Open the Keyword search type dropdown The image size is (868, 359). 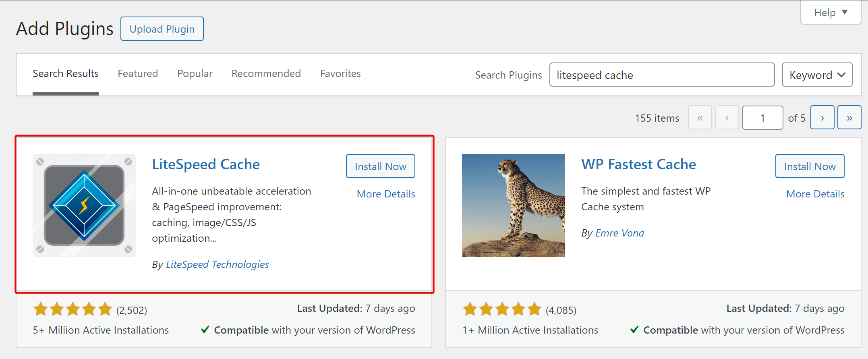817,75
